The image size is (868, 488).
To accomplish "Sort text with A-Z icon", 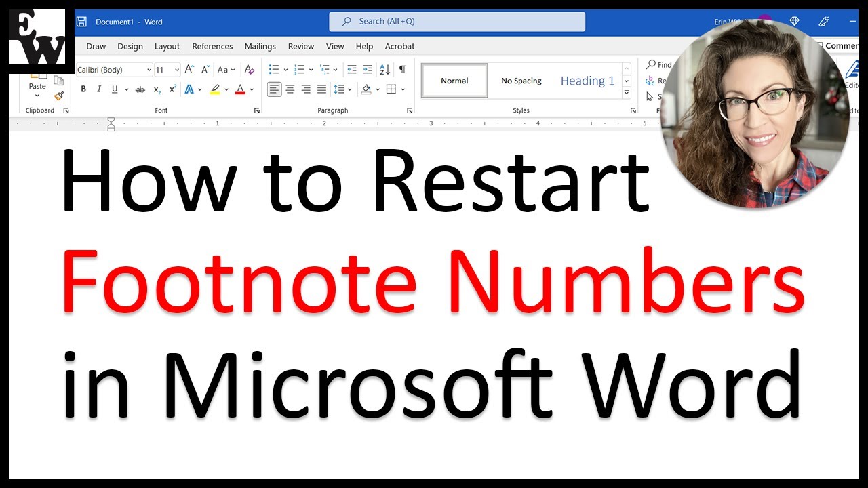I will tap(384, 70).
